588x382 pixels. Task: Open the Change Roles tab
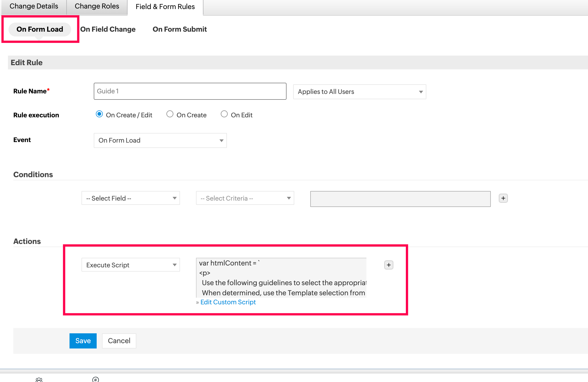(97, 6)
